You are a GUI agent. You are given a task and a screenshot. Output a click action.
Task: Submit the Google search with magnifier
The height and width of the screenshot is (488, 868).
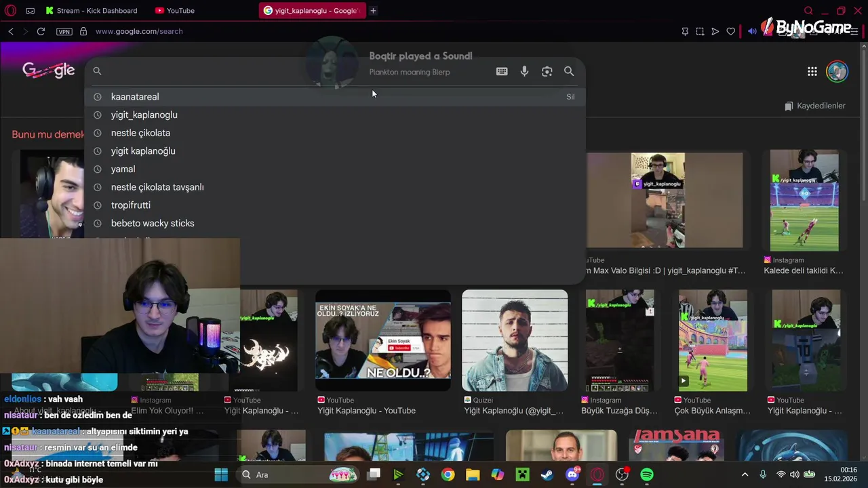point(569,71)
